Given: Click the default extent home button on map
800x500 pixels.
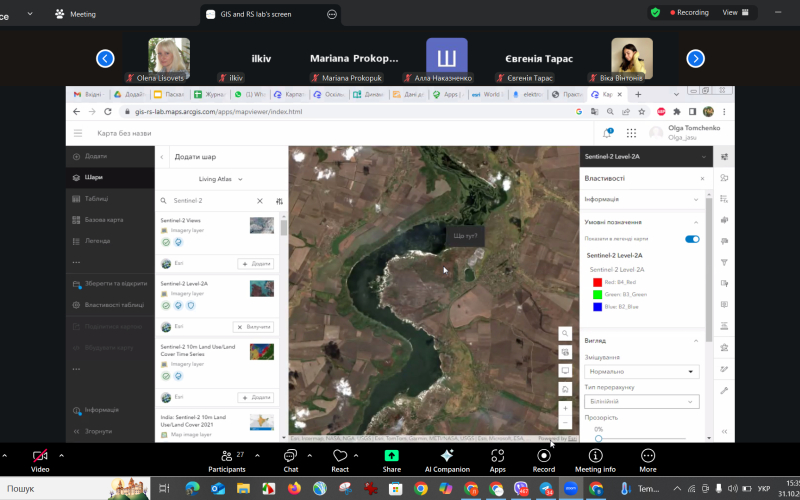Looking at the screenshot, I should tap(565, 388).
